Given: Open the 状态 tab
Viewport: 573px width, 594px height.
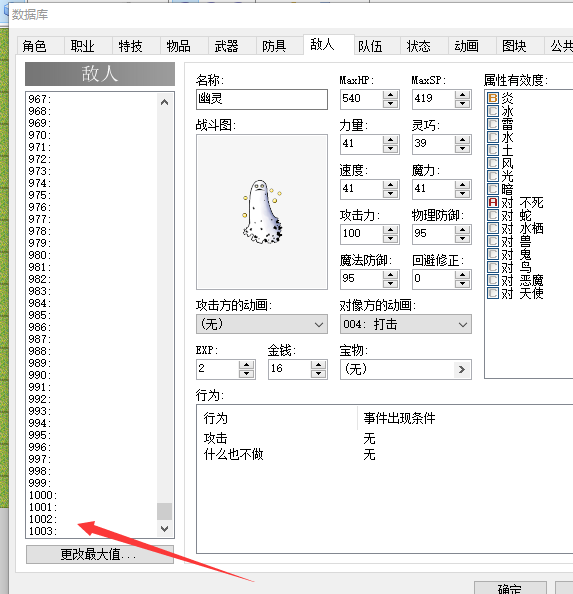Looking at the screenshot, I should 424,46.
